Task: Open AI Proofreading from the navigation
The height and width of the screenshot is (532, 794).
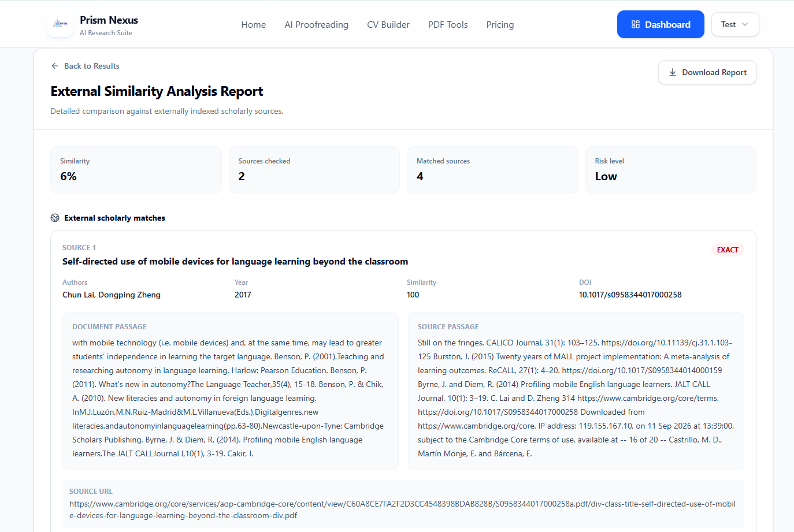Action: 317,24
